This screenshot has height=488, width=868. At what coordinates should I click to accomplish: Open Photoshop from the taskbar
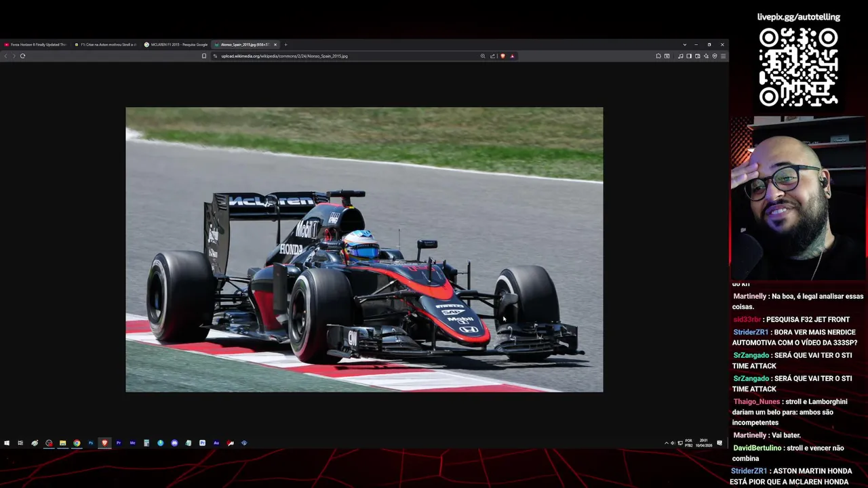click(90, 443)
